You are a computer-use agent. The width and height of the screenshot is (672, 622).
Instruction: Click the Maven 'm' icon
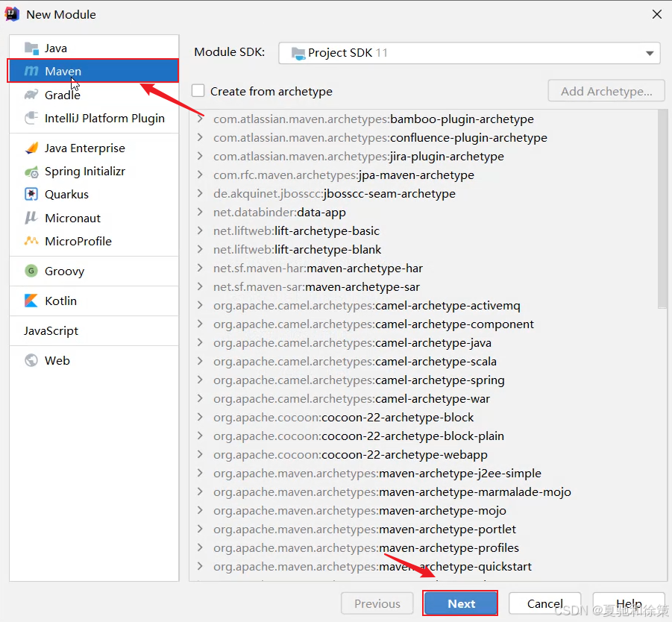pos(31,71)
